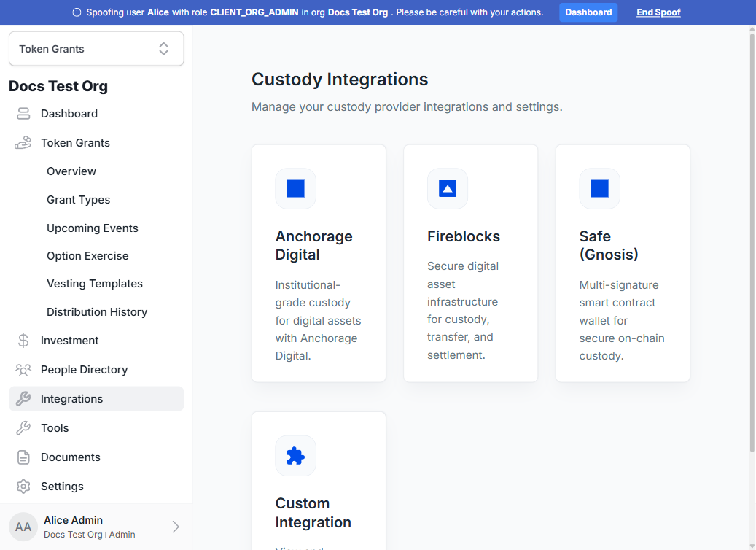Open the Token Grants selector dropdown
This screenshot has width=756, height=550.
tap(96, 49)
